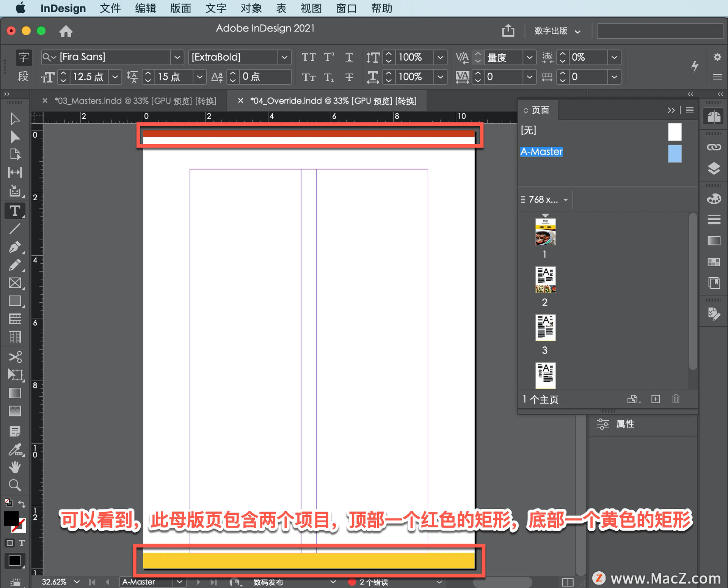The height and width of the screenshot is (588, 728).
Task: Switch to the 04_Override.indd tab
Action: click(x=333, y=101)
